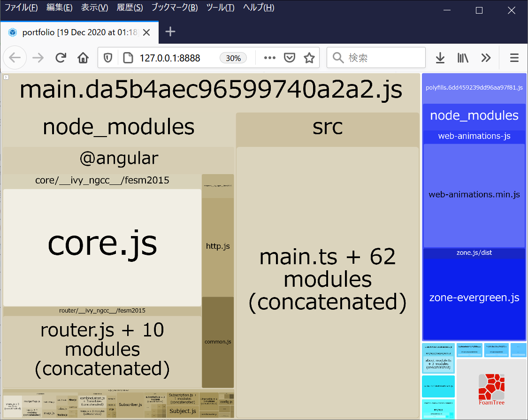Click polyfills.6dd459239dd96aa97f81.js bundle title

click(474, 88)
